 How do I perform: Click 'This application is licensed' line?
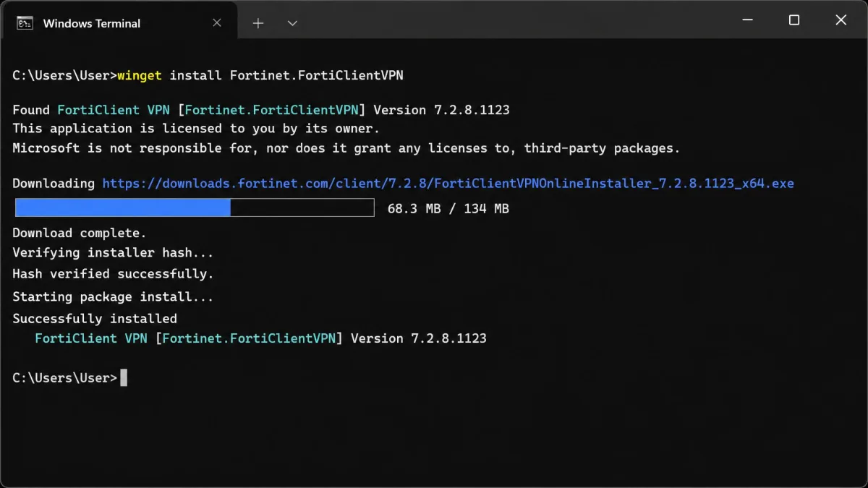pos(196,129)
